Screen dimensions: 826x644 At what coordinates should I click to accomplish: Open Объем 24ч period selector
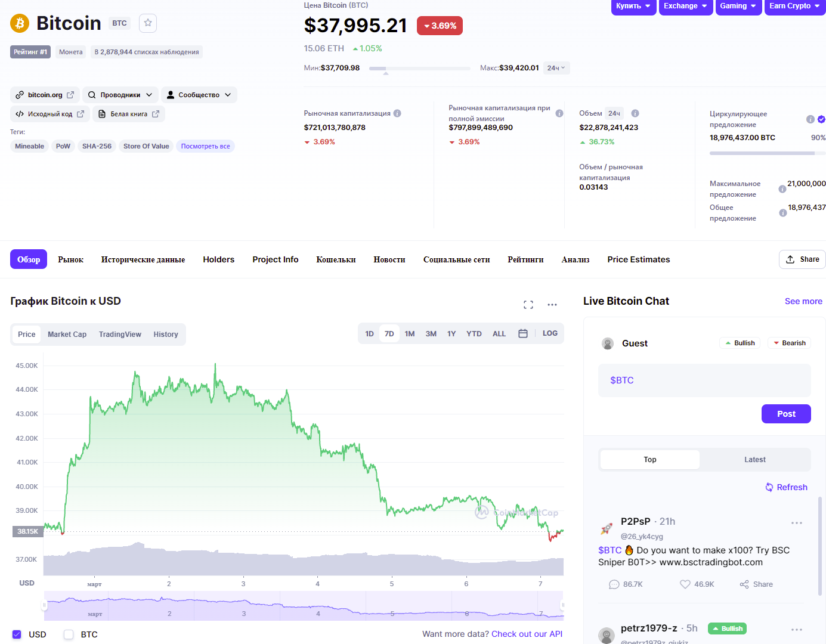614,113
